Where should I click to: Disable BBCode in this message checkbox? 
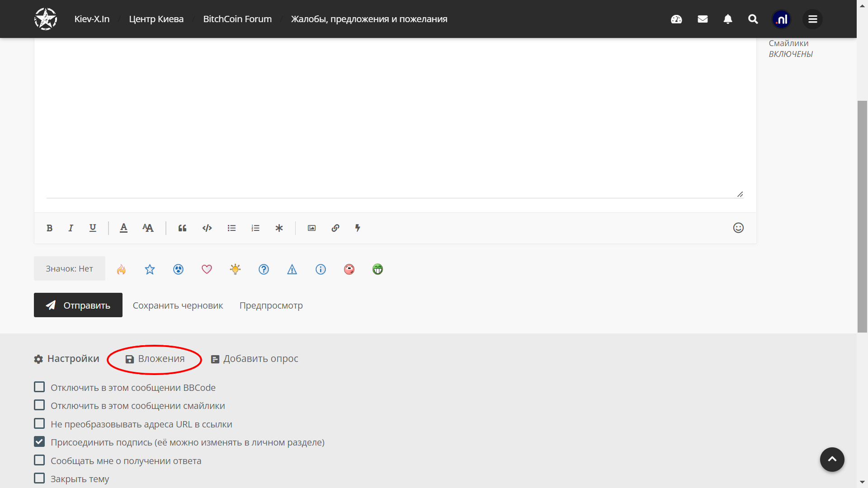[x=39, y=387]
